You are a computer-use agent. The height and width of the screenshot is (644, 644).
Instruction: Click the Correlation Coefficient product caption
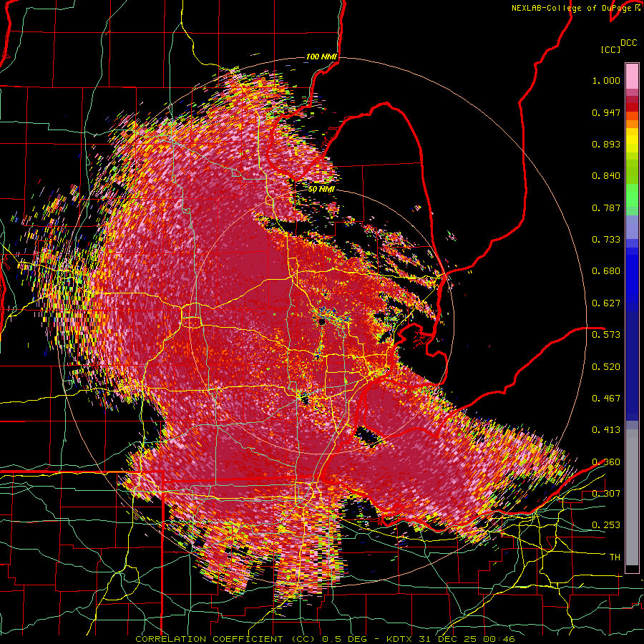point(325,639)
